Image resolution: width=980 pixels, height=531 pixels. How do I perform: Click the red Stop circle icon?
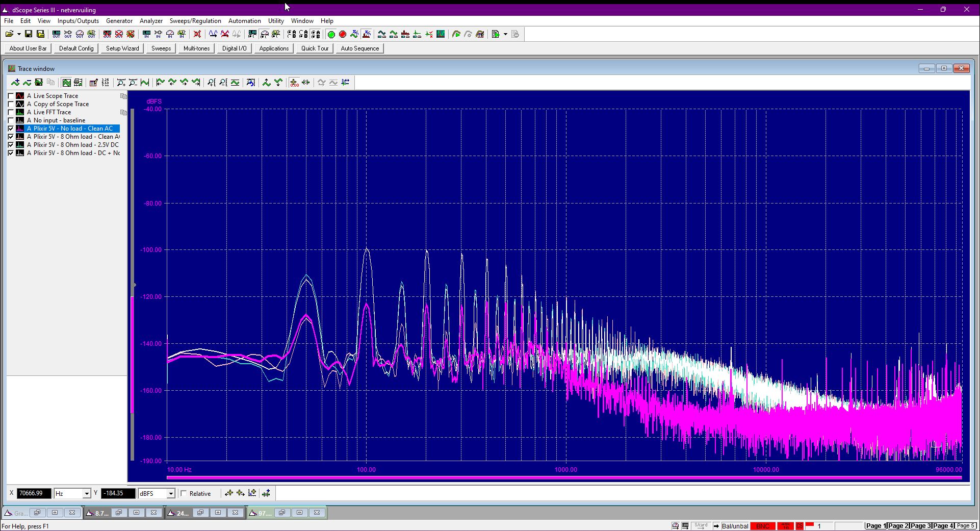(343, 34)
